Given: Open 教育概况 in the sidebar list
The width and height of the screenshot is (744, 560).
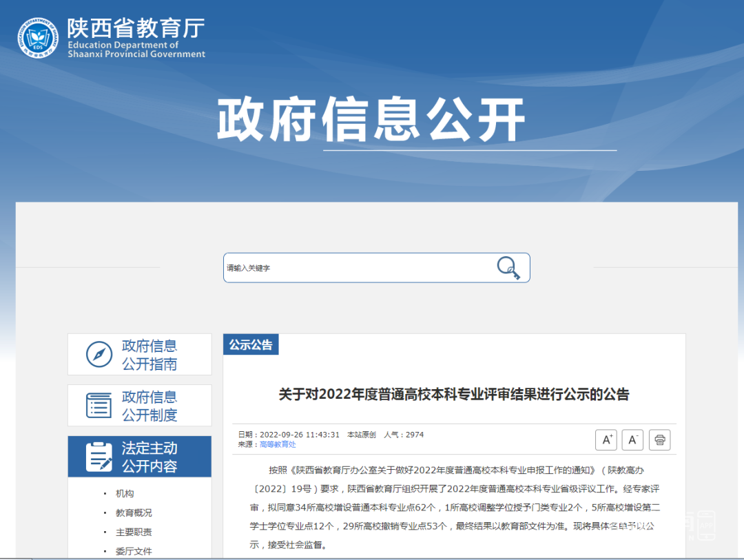Looking at the screenshot, I should tap(134, 513).
